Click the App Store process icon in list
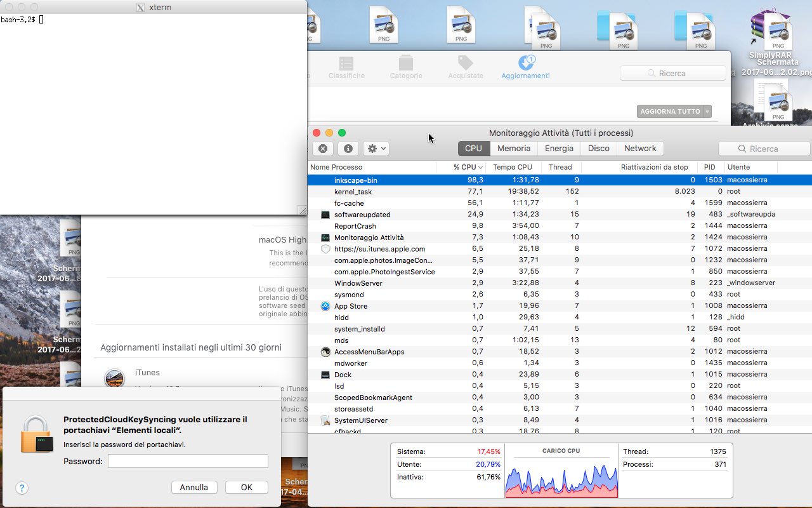Viewport: 812px width, 508px height. (x=325, y=306)
